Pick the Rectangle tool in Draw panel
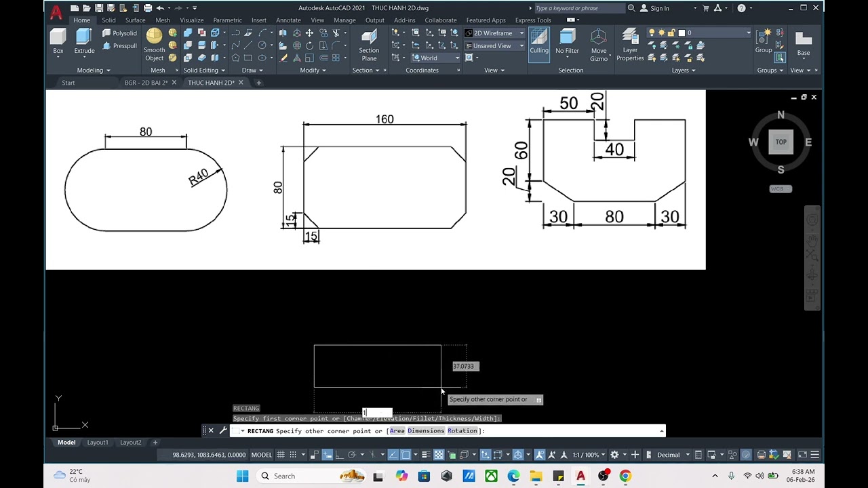 [248, 58]
